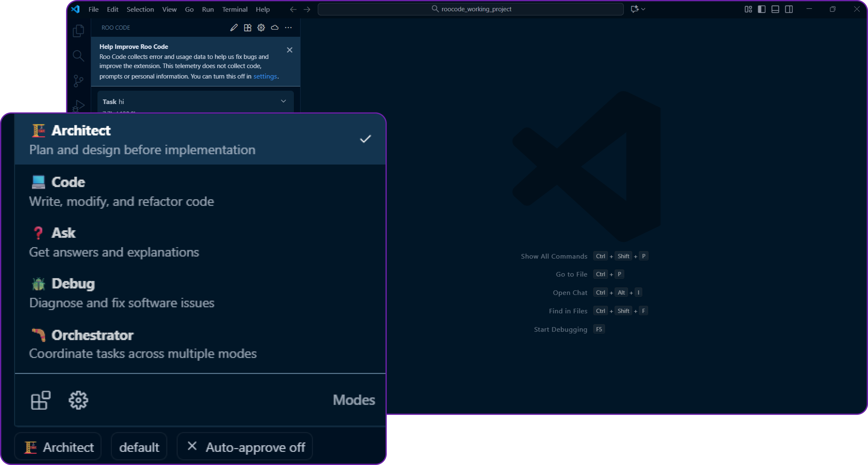Click the settings link in telemetry notice
This screenshot has height=465, width=868.
tap(265, 76)
